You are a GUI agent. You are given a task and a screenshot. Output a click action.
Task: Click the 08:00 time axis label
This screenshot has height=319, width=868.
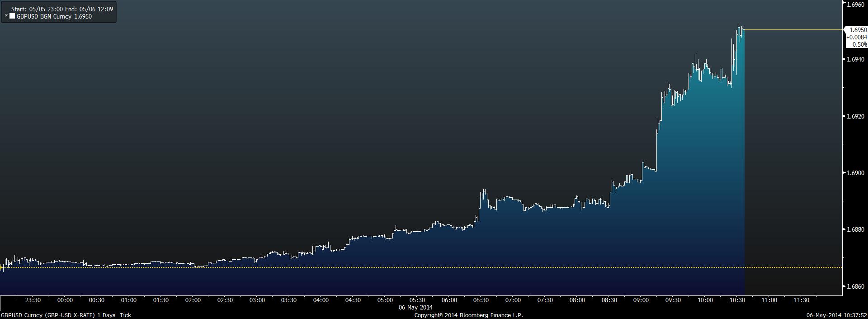pyautogui.click(x=577, y=300)
